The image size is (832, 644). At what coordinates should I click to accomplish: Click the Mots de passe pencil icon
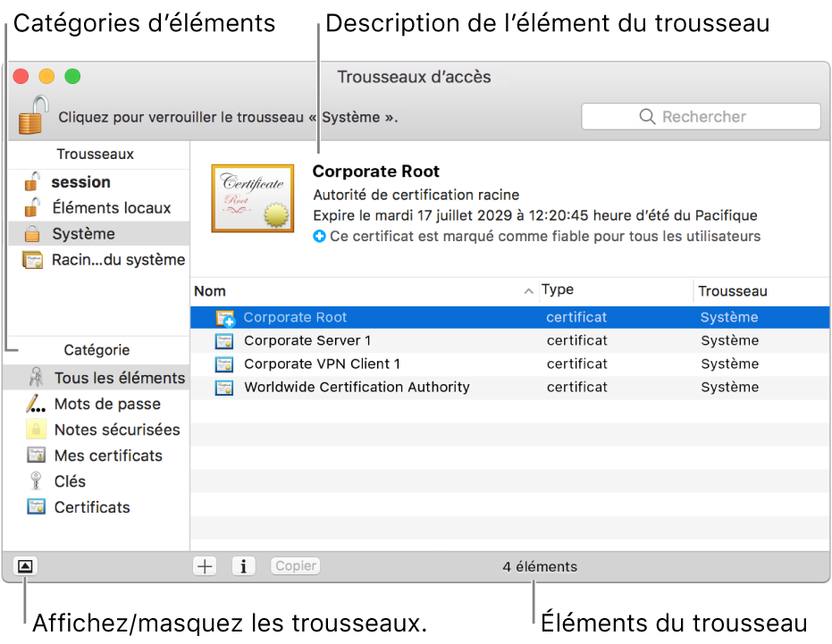tap(36, 404)
